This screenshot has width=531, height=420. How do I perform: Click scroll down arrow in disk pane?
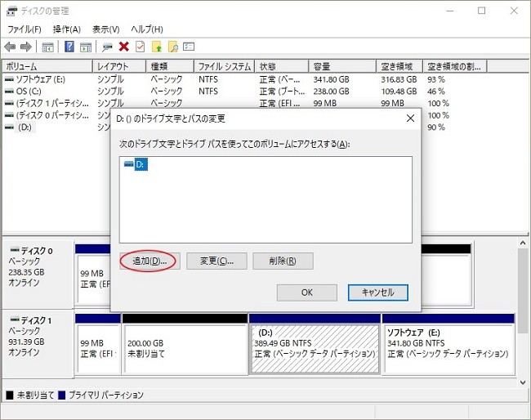click(x=523, y=382)
